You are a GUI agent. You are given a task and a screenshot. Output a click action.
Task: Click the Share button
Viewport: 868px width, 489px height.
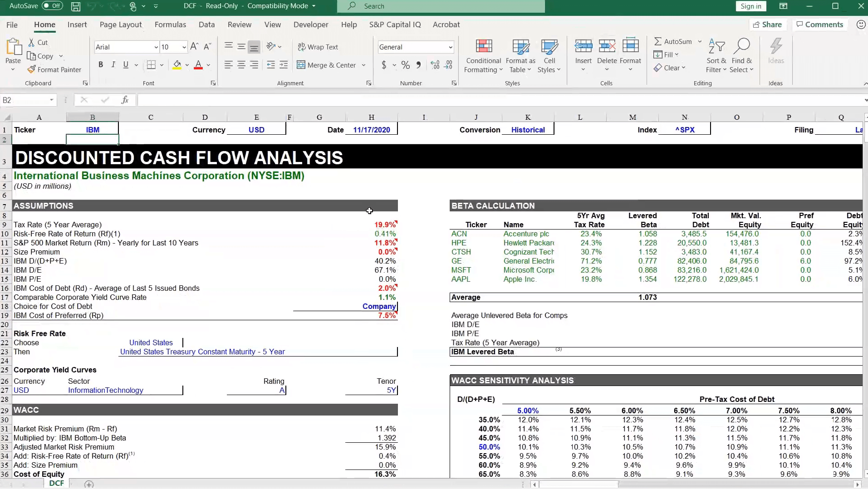(767, 24)
